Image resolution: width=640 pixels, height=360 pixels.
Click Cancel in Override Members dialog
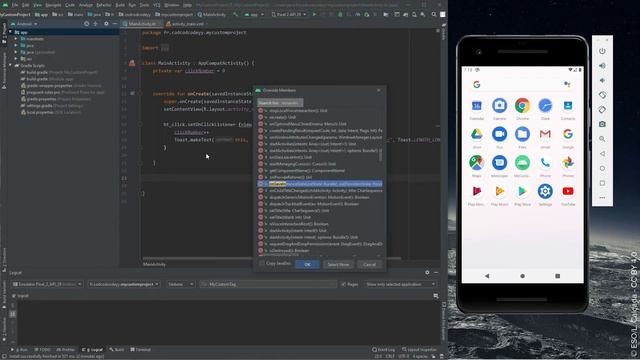tap(369, 264)
